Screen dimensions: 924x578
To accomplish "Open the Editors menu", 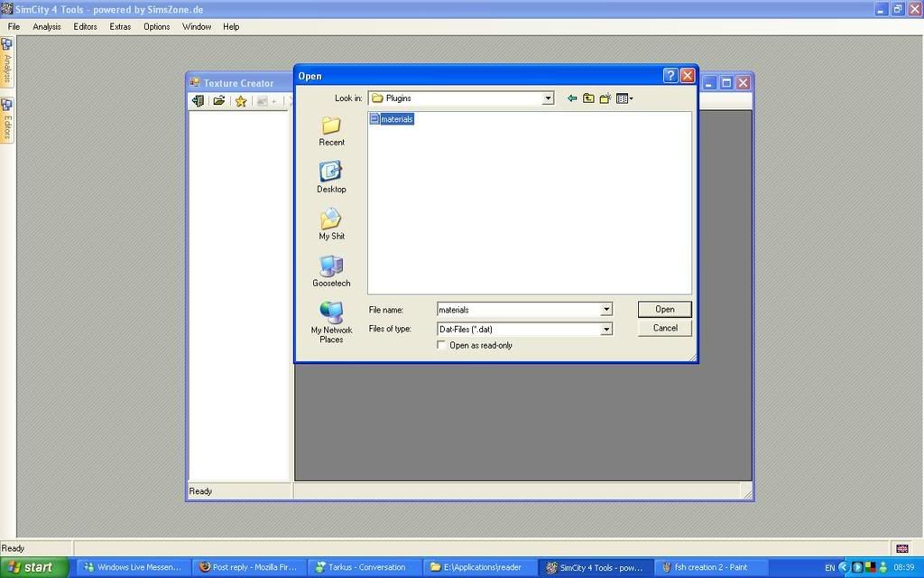I will coord(85,26).
